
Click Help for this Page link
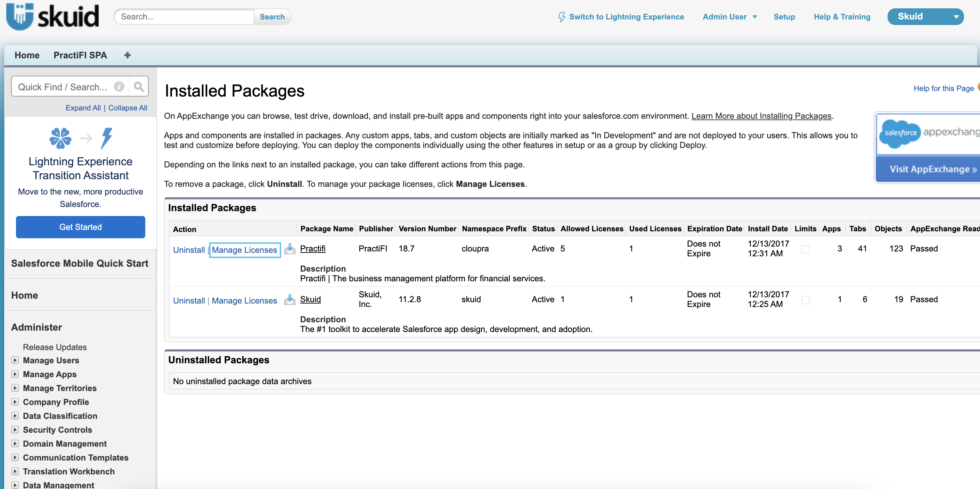tap(944, 88)
